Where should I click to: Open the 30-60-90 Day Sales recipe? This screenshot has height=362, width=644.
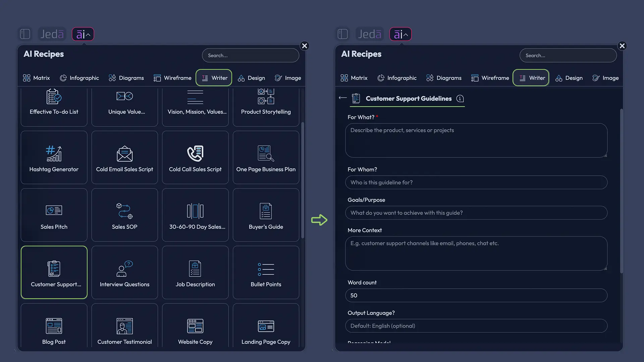click(x=195, y=215)
